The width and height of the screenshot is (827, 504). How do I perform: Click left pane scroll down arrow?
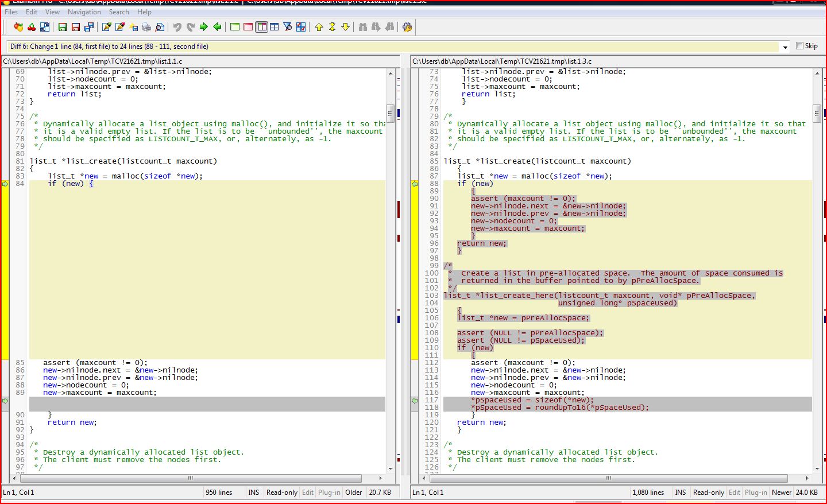click(x=391, y=469)
